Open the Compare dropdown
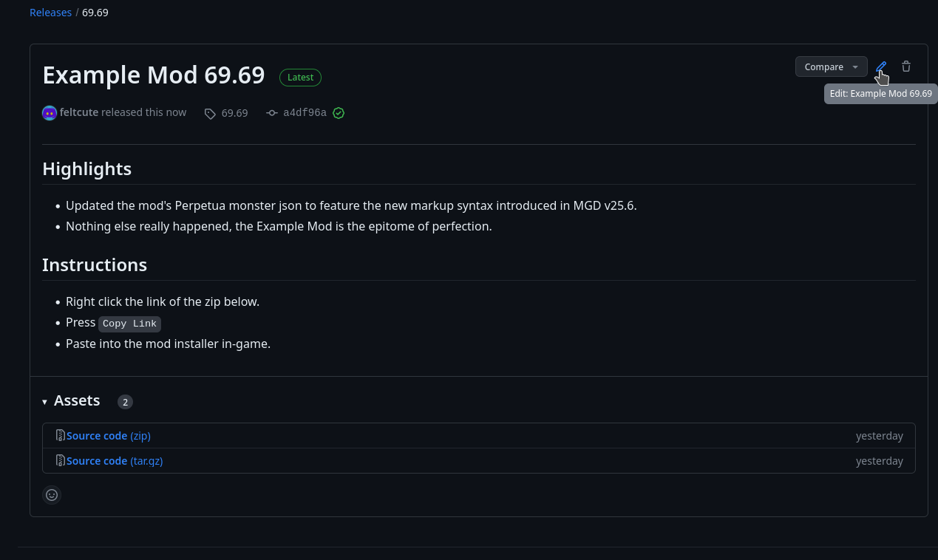This screenshot has width=938, height=560. click(831, 66)
